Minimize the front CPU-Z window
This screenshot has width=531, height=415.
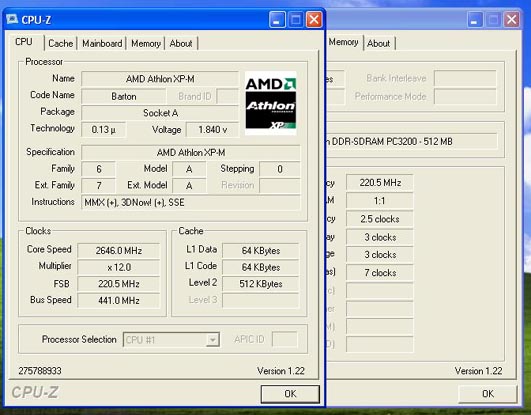[277, 20]
